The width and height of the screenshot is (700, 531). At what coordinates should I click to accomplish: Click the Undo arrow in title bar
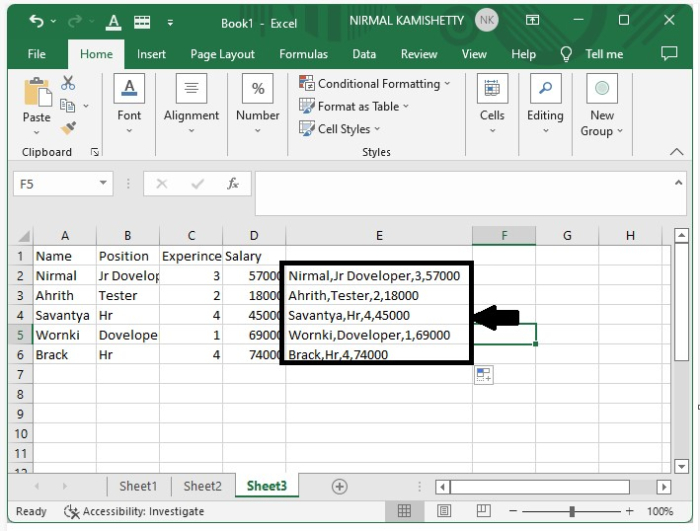tap(37, 22)
